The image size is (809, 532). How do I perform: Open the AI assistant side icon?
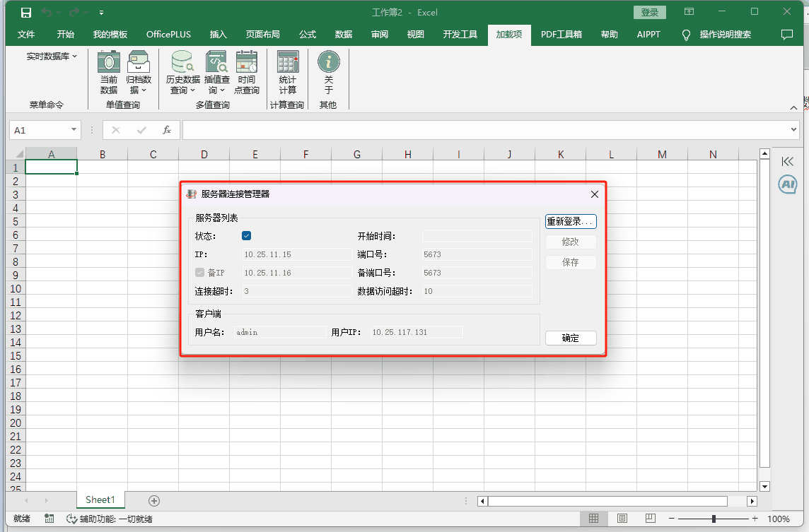(x=787, y=184)
